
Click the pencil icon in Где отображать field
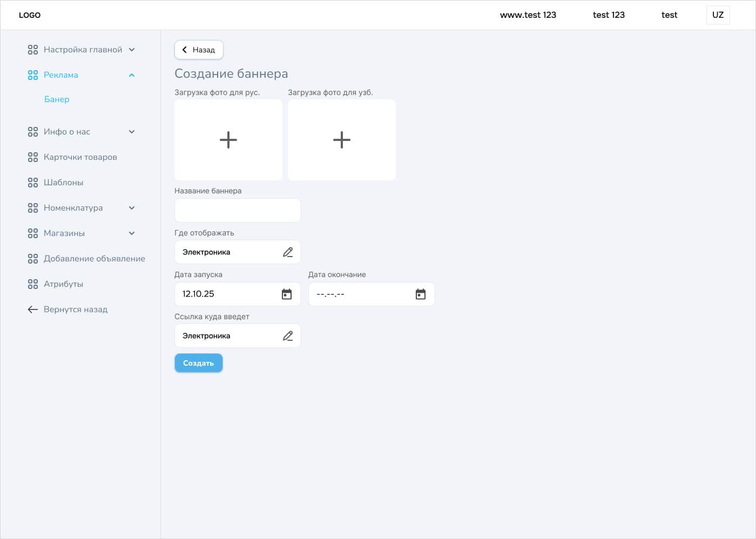point(288,252)
